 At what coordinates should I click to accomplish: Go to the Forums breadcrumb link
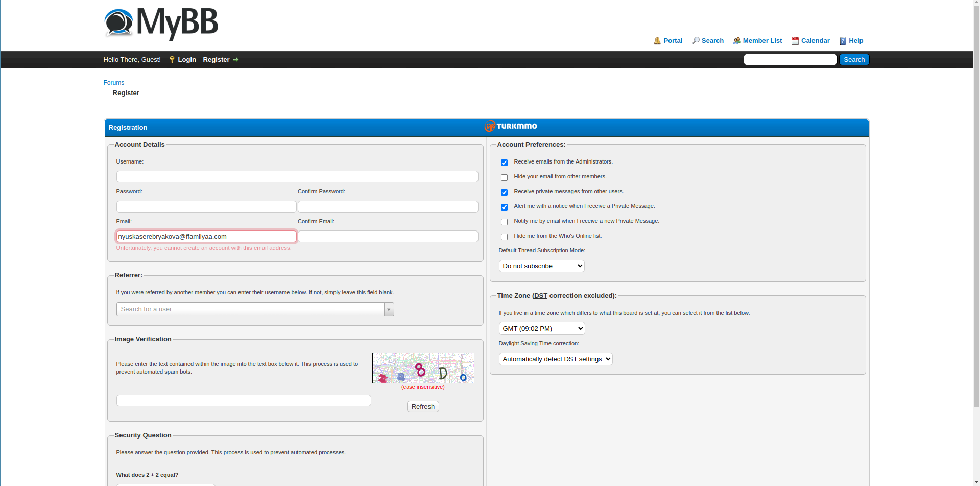tap(113, 83)
